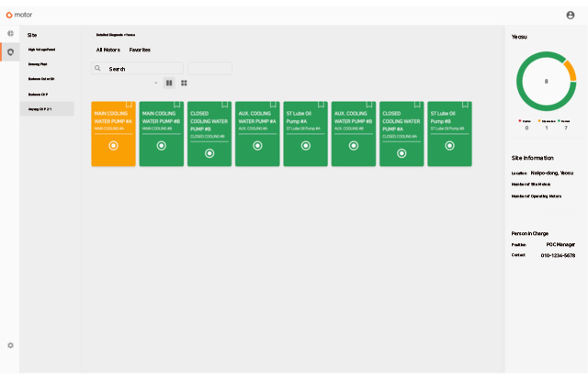
Task: Click the red legend dot under the chart
Action: click(x=519, y=120)
